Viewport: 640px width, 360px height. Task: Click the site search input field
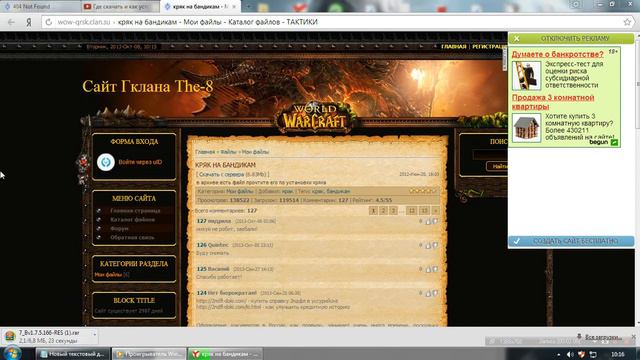point(490,155)
